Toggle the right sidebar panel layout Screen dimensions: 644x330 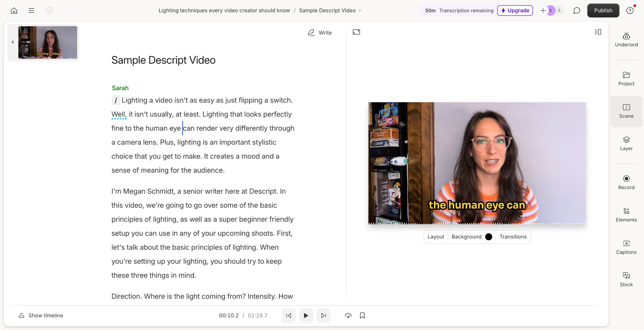click(598, 32)
